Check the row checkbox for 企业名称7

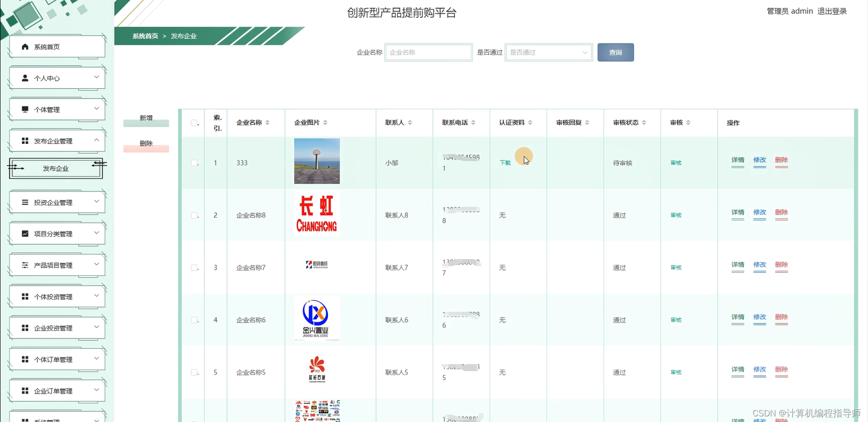(x=194, y=267)
